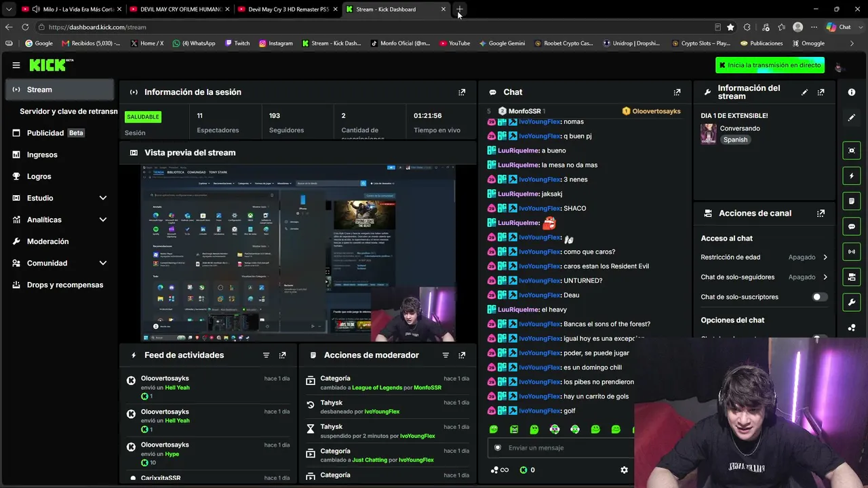Open browser three-dot settings menu
Viewport: 868px width, 488px height.
tap(814, 27)
